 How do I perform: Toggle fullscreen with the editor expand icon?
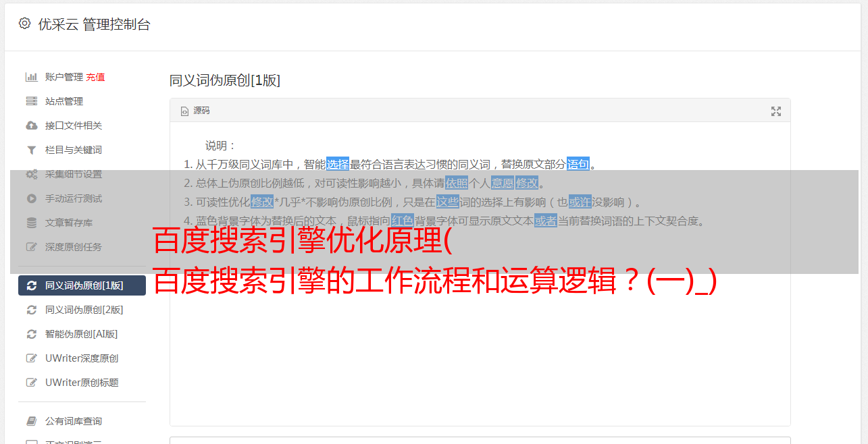tap(776, 111)
